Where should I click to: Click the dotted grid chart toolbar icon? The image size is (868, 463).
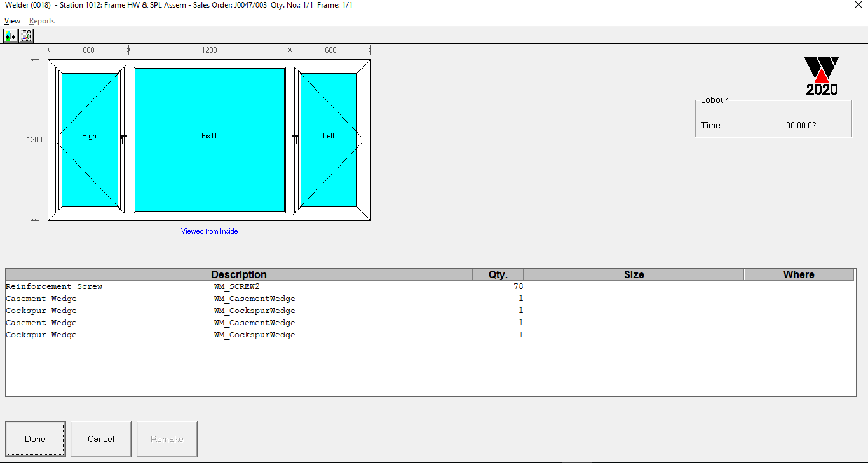(x=26, y=36)
